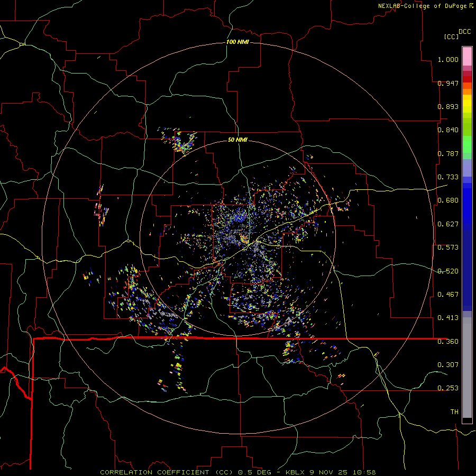Image resolution: width=476 pixels, height=476 pixels.
Task: Click the 0.413 scale value
Action: point(448,318)
